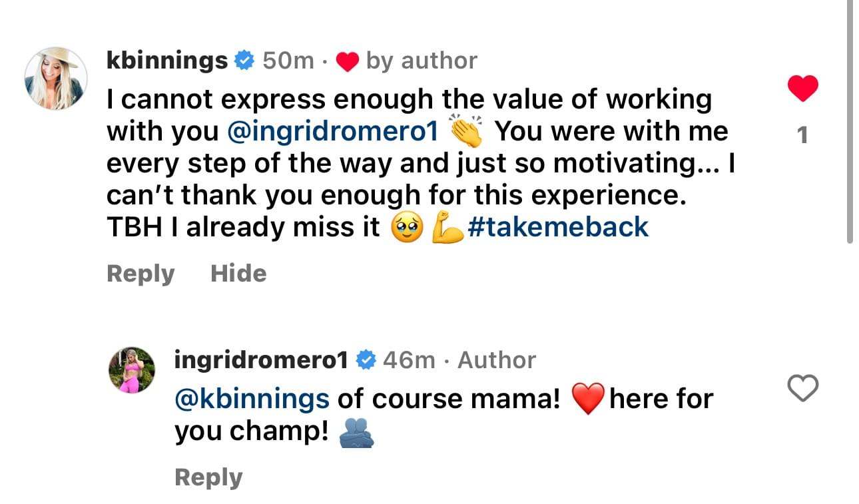Screen dimensions: 859x504
Task: Open the @kbinnings mention in reply
Action: [x=252, y=399]
